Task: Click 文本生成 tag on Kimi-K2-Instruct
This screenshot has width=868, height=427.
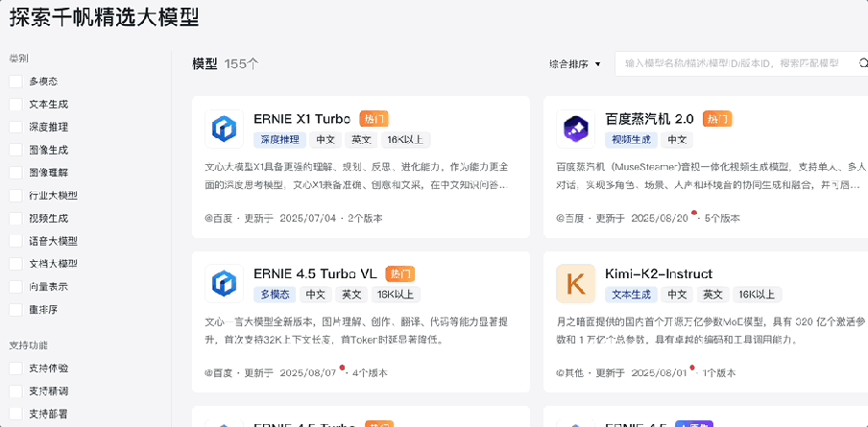Action: pyautogui.click(x=632, y=295)
